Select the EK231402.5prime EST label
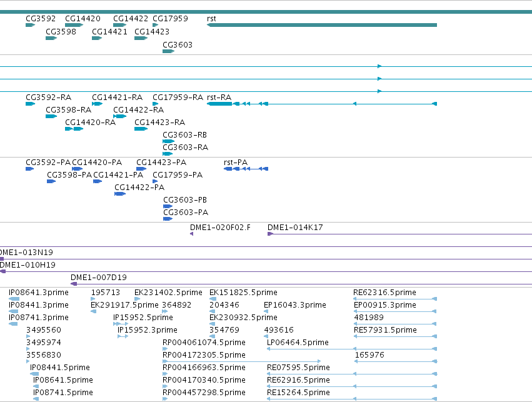The image size is (532, 402). pos(168,293)
